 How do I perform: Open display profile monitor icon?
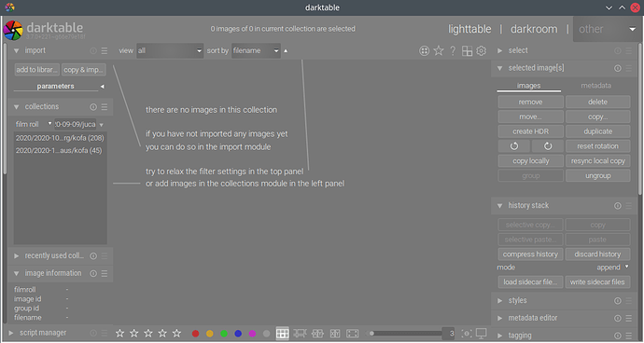pyautogui.click(x=481, y=333)
